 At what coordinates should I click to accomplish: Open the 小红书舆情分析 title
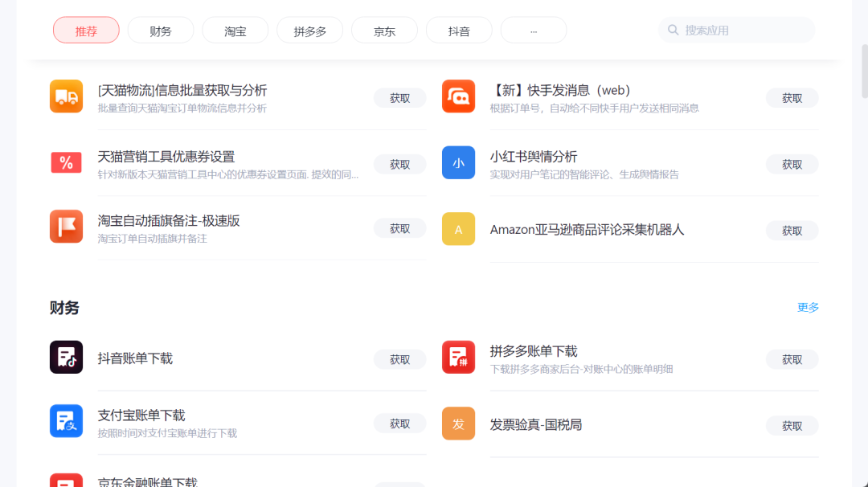click(x=534, y=157)
